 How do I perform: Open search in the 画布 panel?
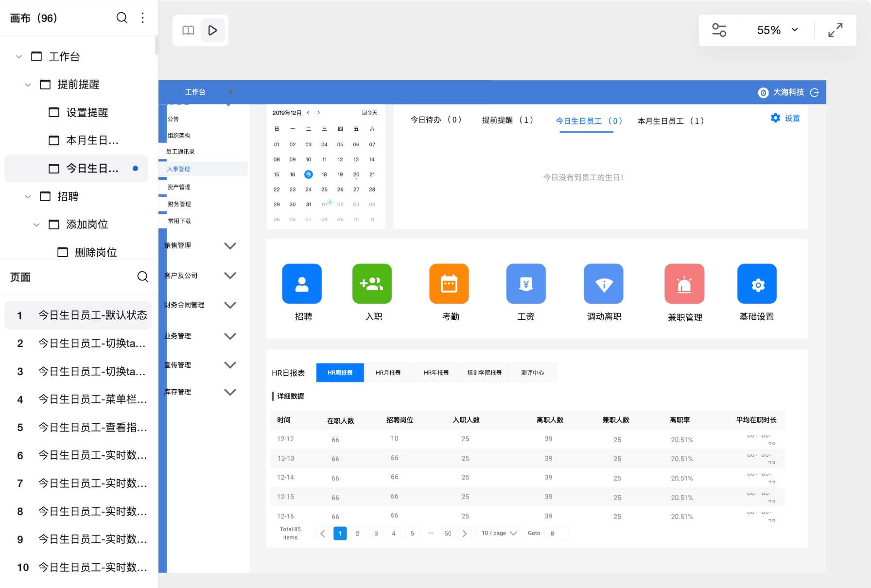pyautogui.click(x=122, y=17)
